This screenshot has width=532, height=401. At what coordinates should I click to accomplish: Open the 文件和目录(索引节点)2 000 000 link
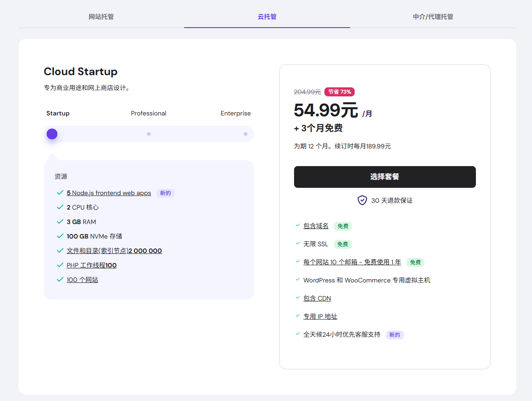click(x=114, y=250)
